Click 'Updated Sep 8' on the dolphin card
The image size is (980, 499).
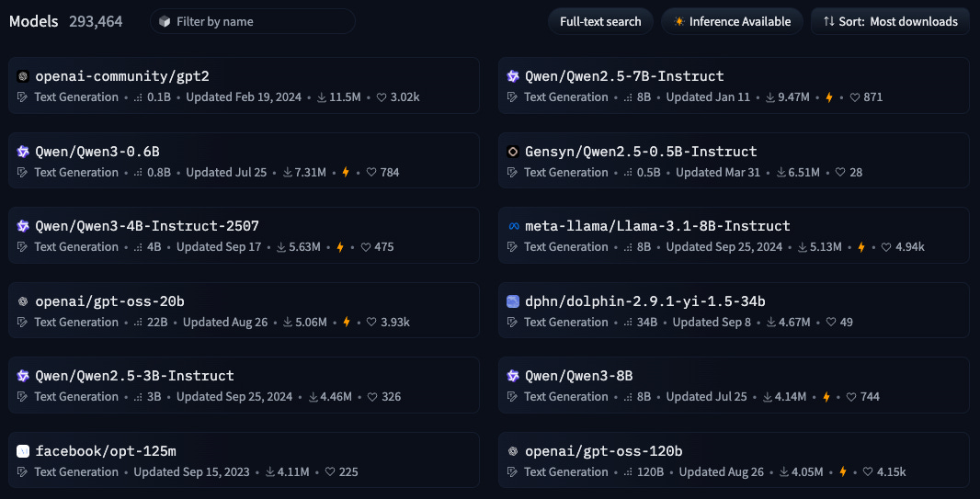pos(712,323)
